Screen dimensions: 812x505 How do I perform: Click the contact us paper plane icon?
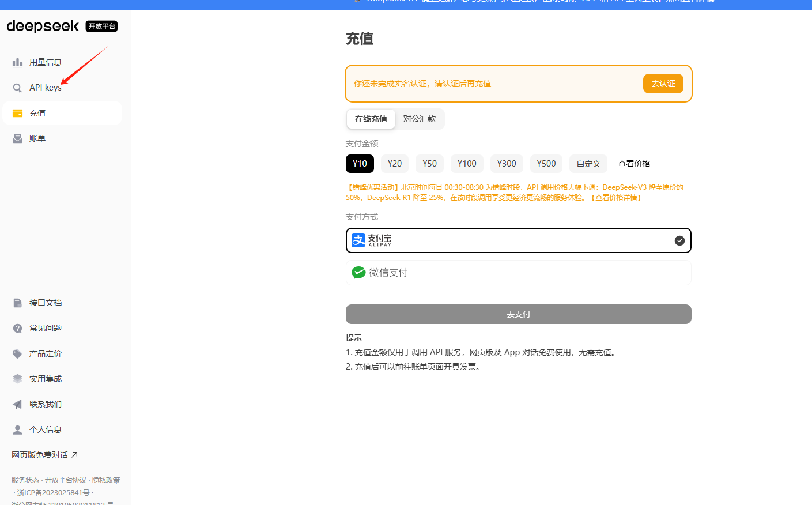pyautogui.click(x=18, y=404)
